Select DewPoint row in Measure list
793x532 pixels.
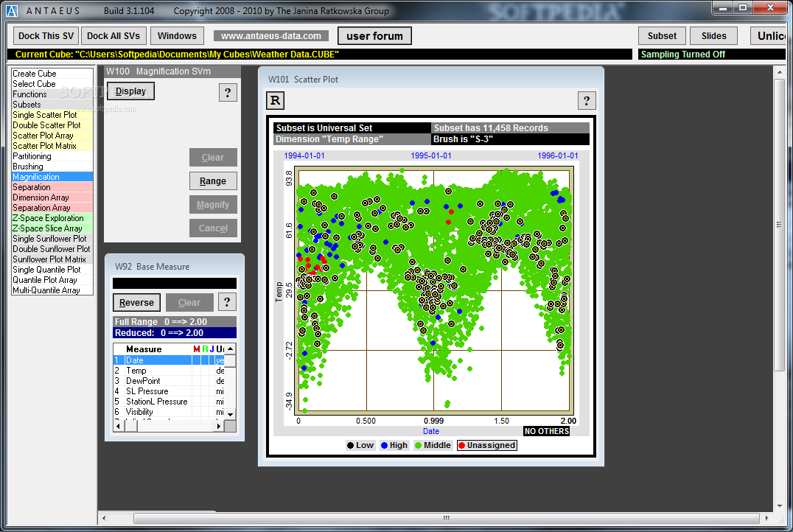click(x=169, y=381)
